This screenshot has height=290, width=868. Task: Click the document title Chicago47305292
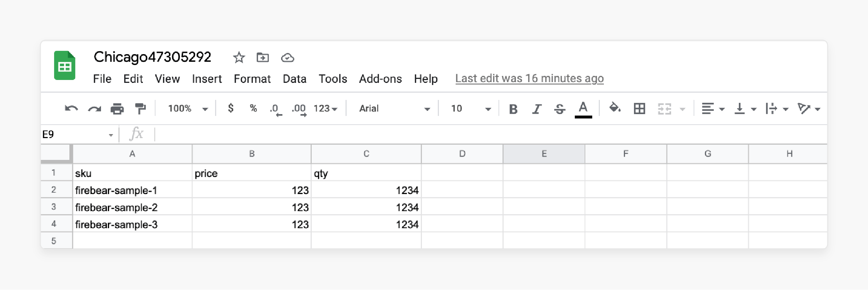(x=152, y=57)
